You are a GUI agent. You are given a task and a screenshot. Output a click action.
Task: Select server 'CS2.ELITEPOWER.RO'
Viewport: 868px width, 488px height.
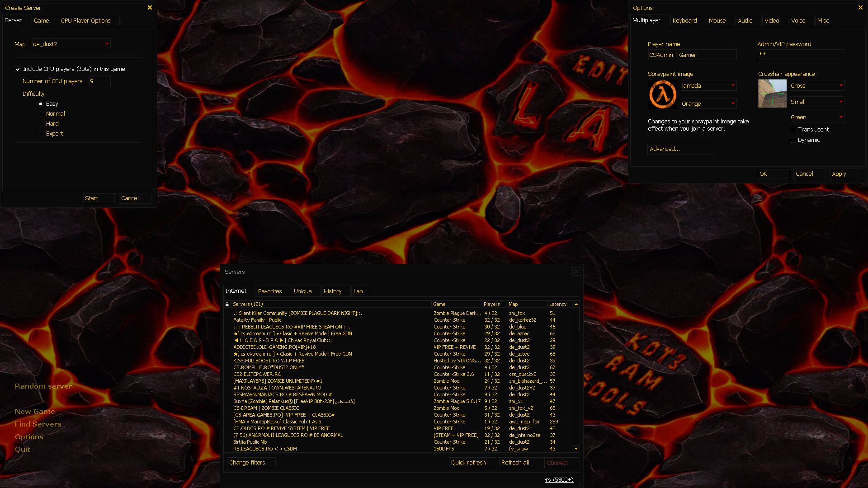398,374
